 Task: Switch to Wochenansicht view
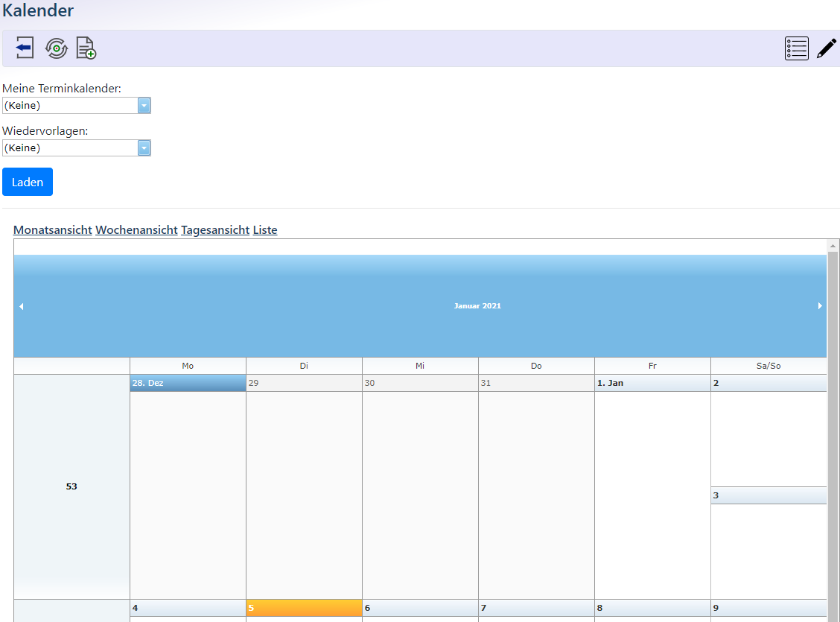(x=136, y=230)
